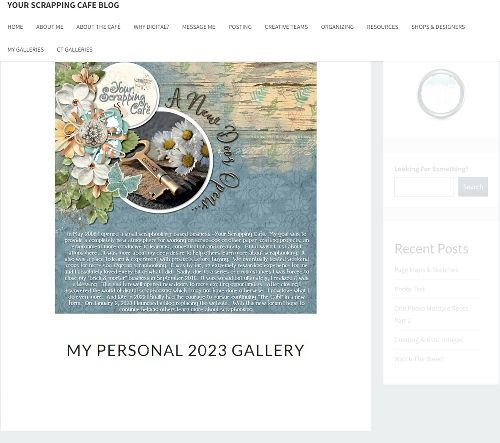Open the Posting menu item

coord(240,27)
